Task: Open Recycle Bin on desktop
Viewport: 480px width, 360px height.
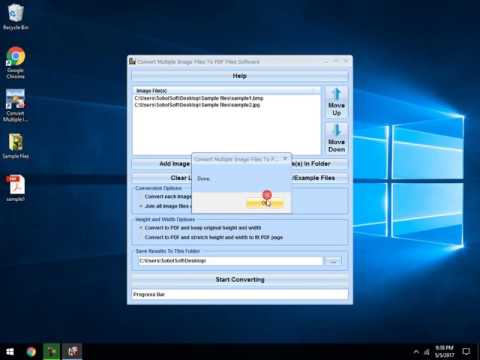Action: coord(15,17)
